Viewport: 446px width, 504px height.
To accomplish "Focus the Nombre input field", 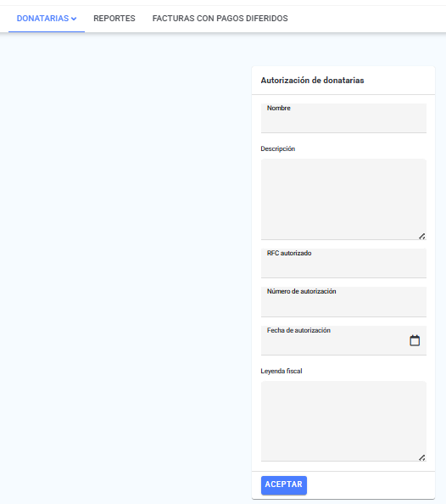I will coord(343,118).
